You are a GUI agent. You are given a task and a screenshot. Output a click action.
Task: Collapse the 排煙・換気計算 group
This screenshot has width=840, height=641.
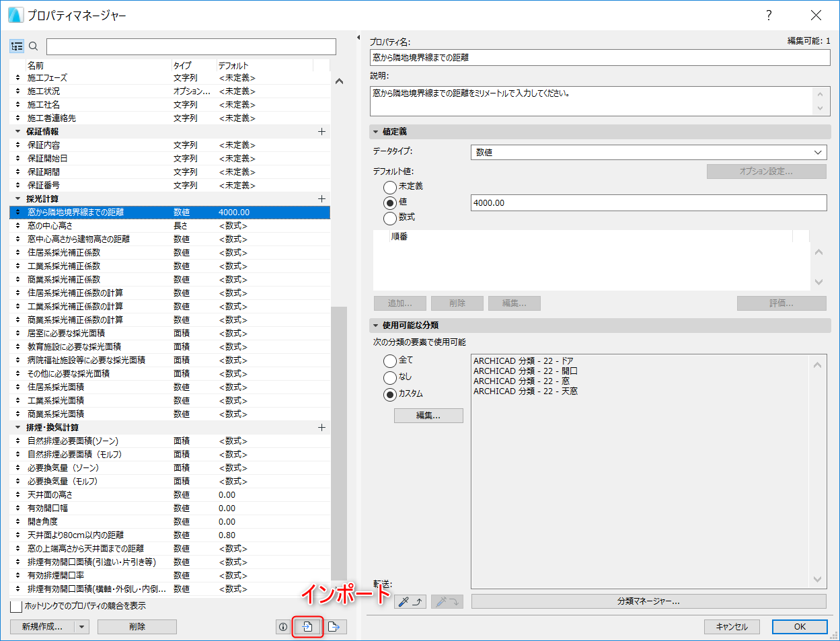[x=18, y=427]
